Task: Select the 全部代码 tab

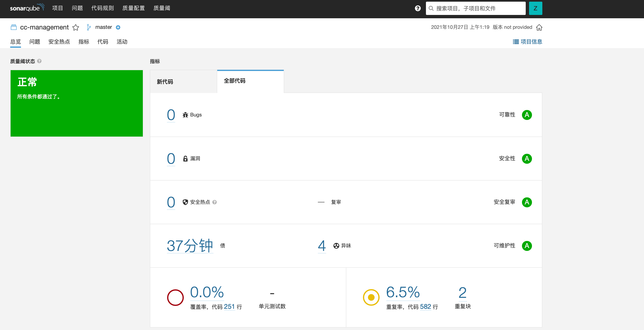Action: click(x=234, y=81)
